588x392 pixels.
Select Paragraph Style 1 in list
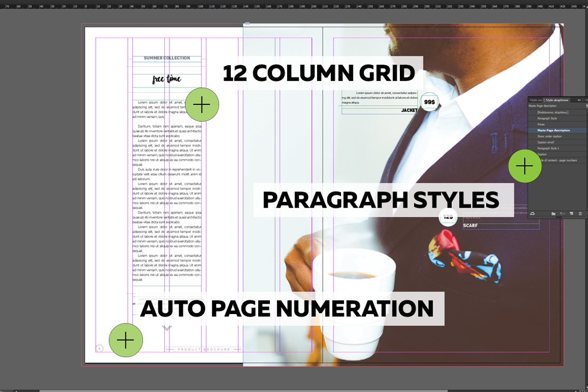click(x=557, y=148)
